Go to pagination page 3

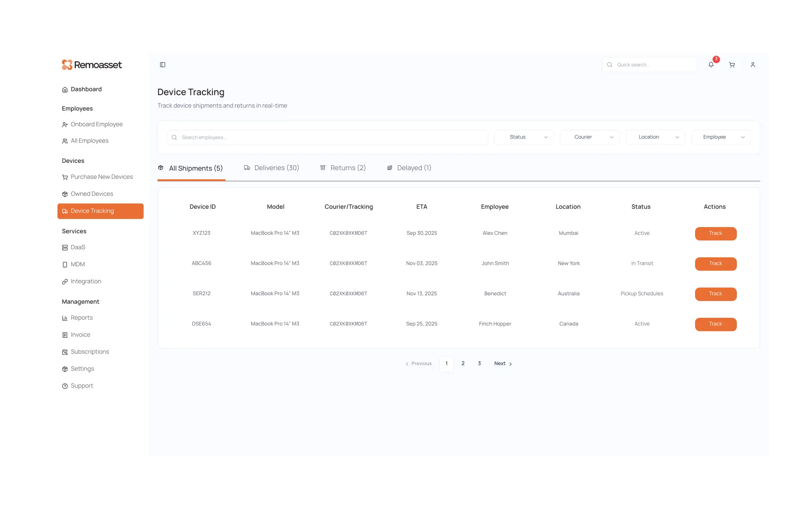coord(479,364)
